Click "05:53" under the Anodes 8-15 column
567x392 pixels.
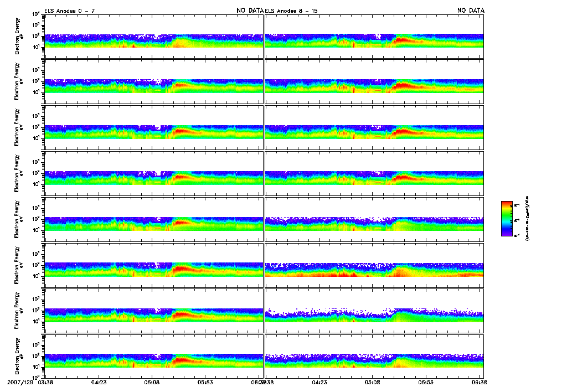(x=426, y=382)
